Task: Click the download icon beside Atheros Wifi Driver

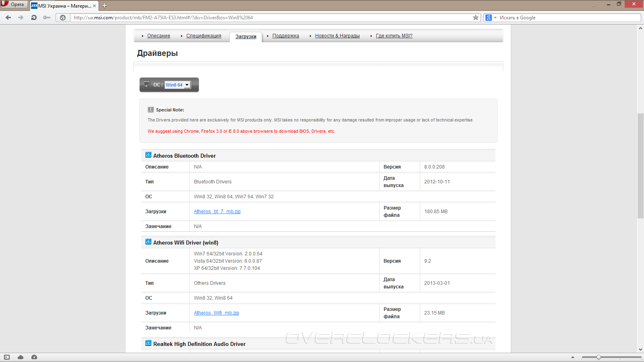Action: click(x=148, y=242)
